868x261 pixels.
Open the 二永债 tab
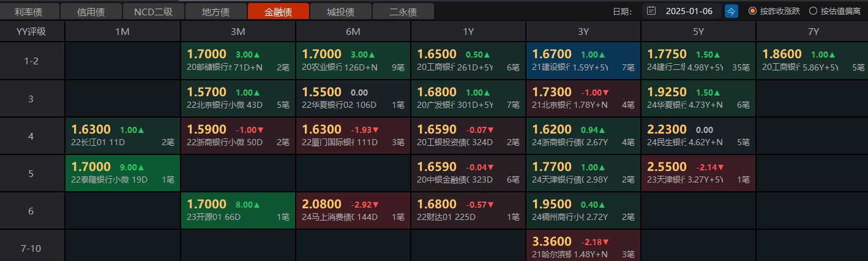tap(403, 12)
